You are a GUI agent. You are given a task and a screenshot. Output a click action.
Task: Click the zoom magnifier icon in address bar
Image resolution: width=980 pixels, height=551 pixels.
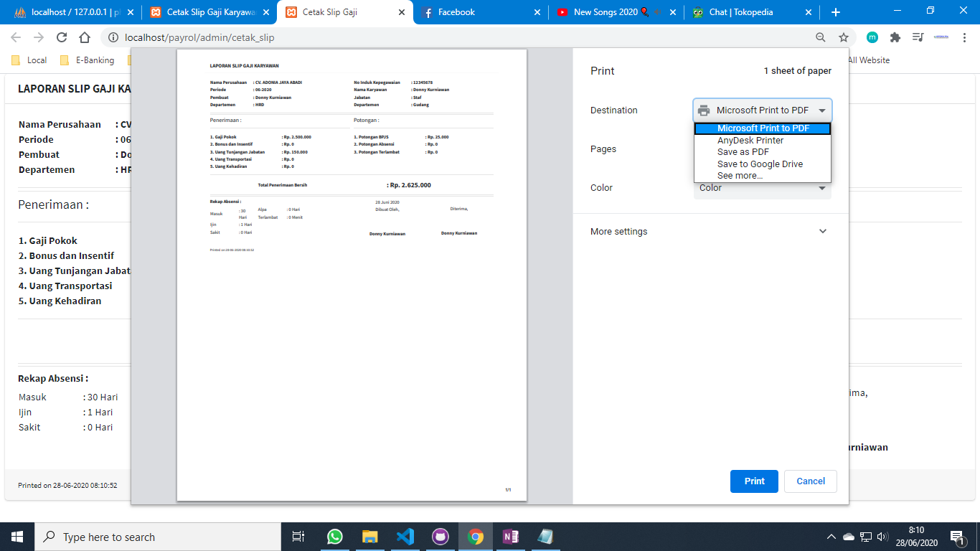click(821, 37)
